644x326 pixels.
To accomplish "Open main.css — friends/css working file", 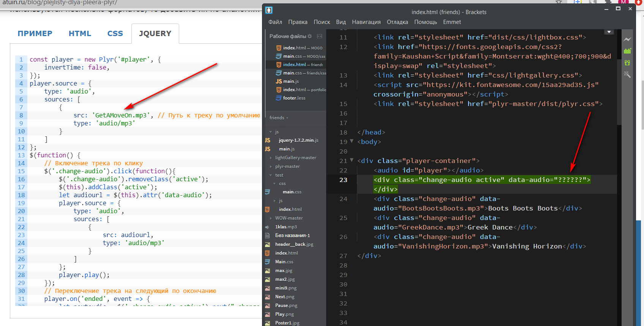I will coord(296,73).
